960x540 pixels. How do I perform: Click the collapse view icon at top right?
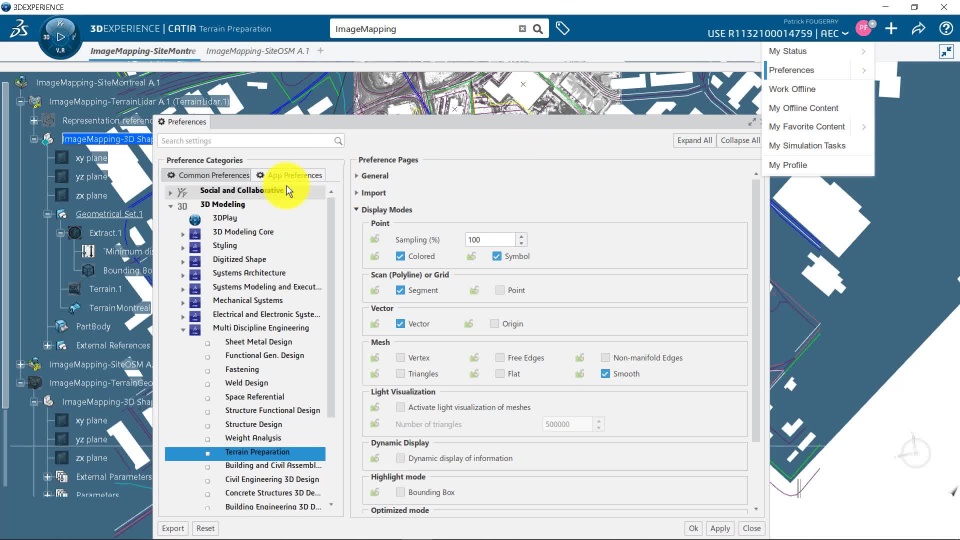click(947, 51)
